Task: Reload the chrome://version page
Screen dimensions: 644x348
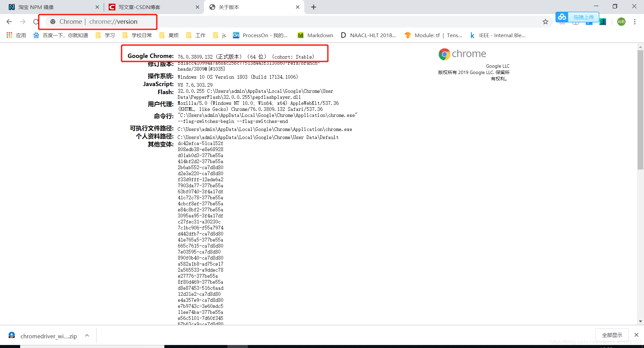Action: tap(36, 22)
